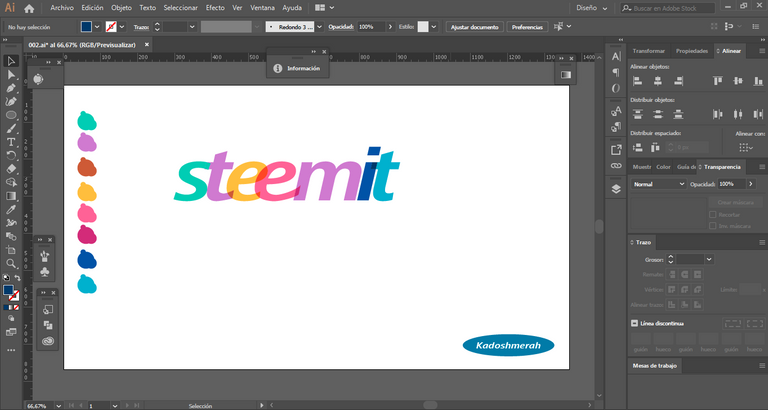This screenshot has height=410, width=768.
Task: Align objects to vertical top
Action: click(x=718, y=81)
